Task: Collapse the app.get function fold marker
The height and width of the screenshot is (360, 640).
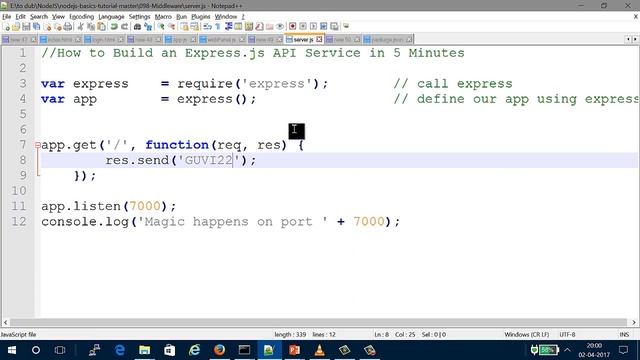Action: pos(38,145)
